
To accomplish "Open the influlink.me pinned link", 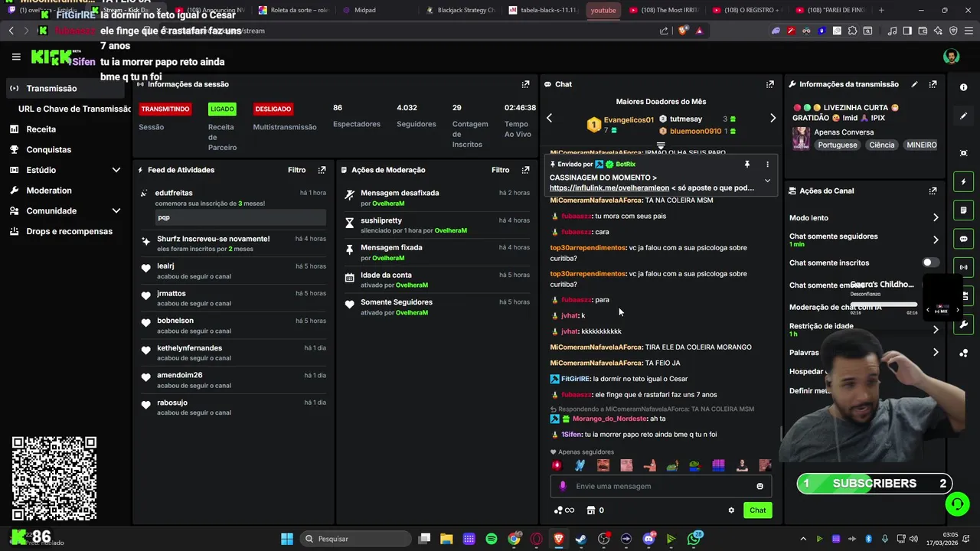I will pyautogui.click(x=609, y=187).
